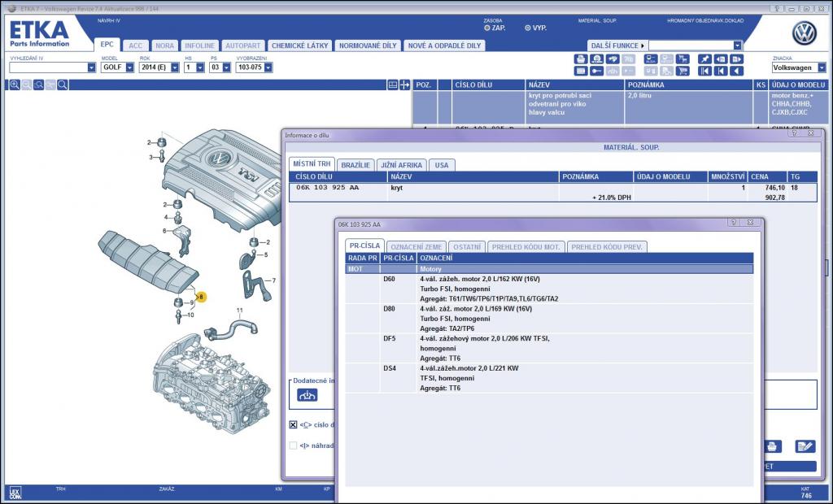Click the lower shopping cart icon
Viewport: 833px width, 504px height.
pos(683,71)
